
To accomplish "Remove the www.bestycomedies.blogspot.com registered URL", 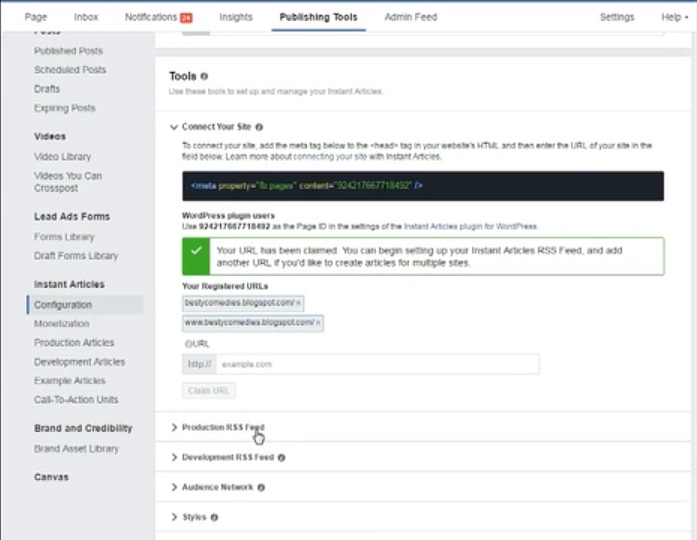I will (x=318, y=323).
